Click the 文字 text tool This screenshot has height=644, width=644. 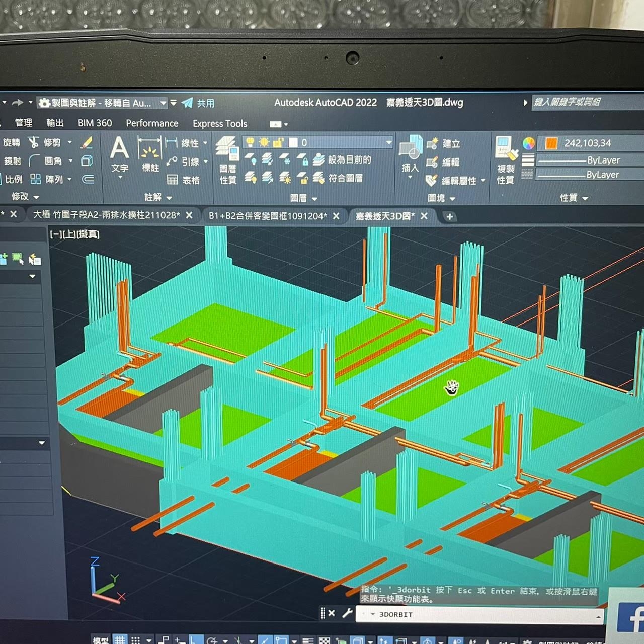(x=120, y=153)
